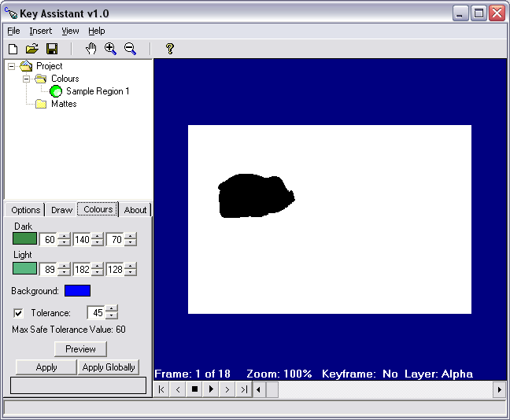Image resolution: width=510 pixels, height=420 pixels.
Task: Open the Help menu
Action: [97, 31]
